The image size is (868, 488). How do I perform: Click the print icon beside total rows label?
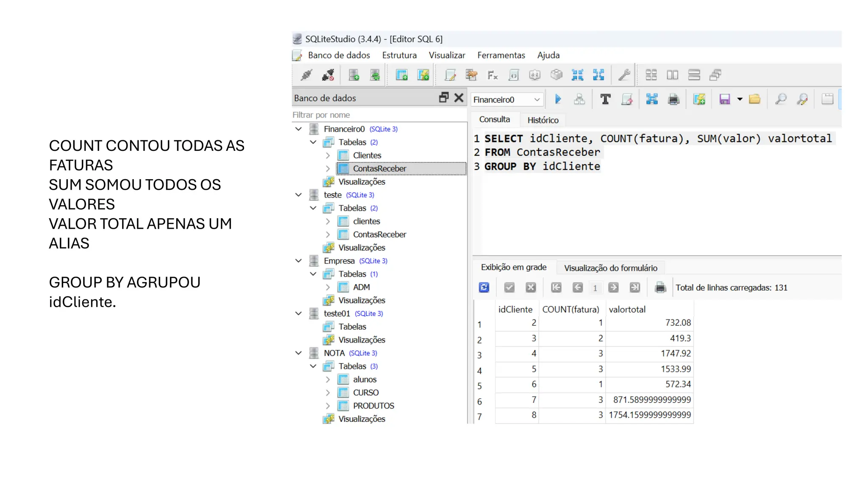point(660,288)
